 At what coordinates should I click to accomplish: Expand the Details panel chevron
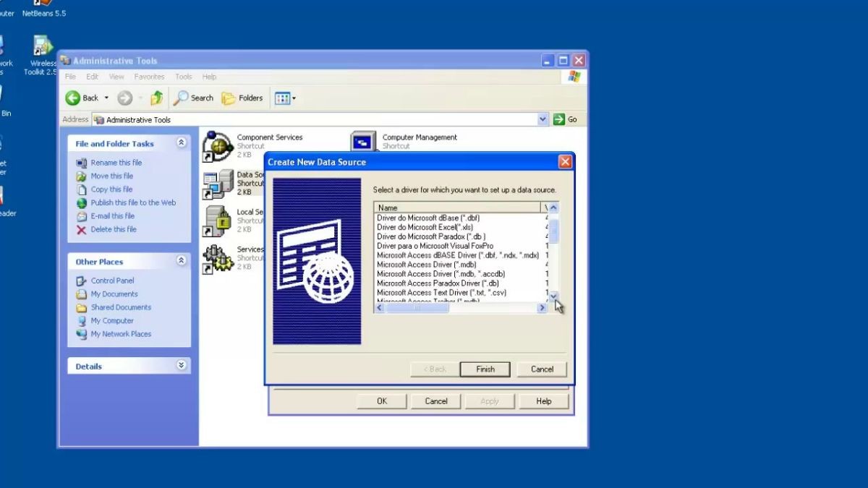(181, 366)
